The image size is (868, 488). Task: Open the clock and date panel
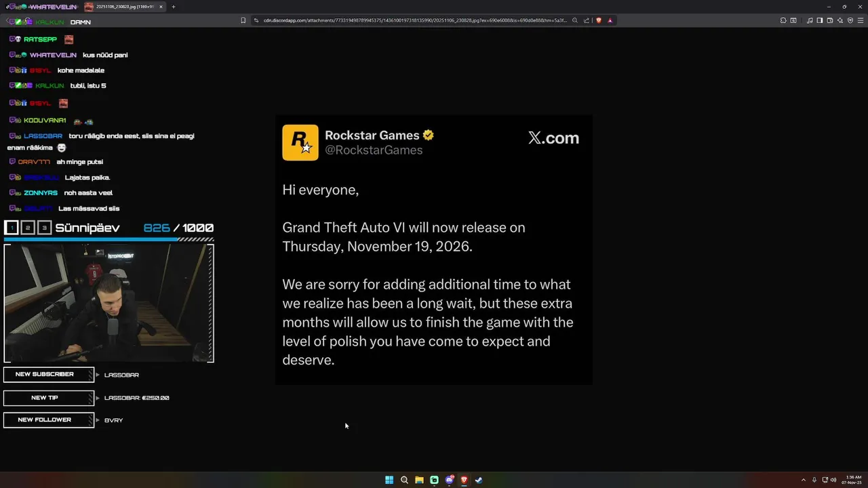[852, 480]
